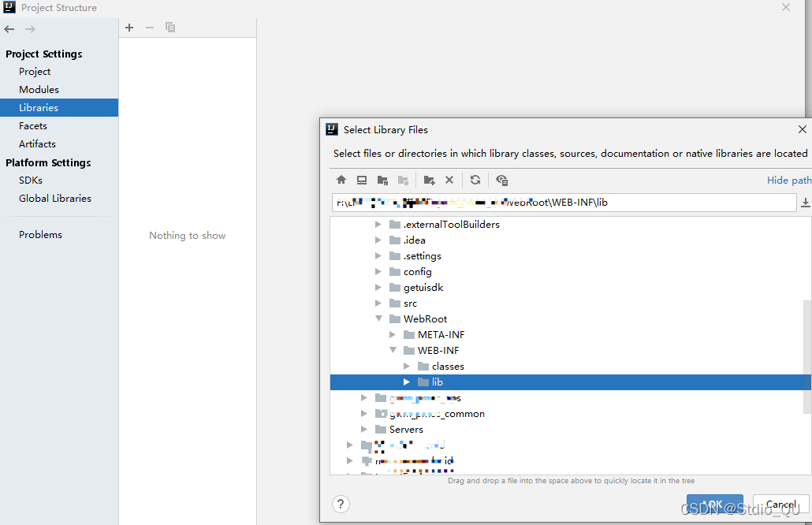
Task: Open Global Libraries settings
Action: click(x=55, y=199)
